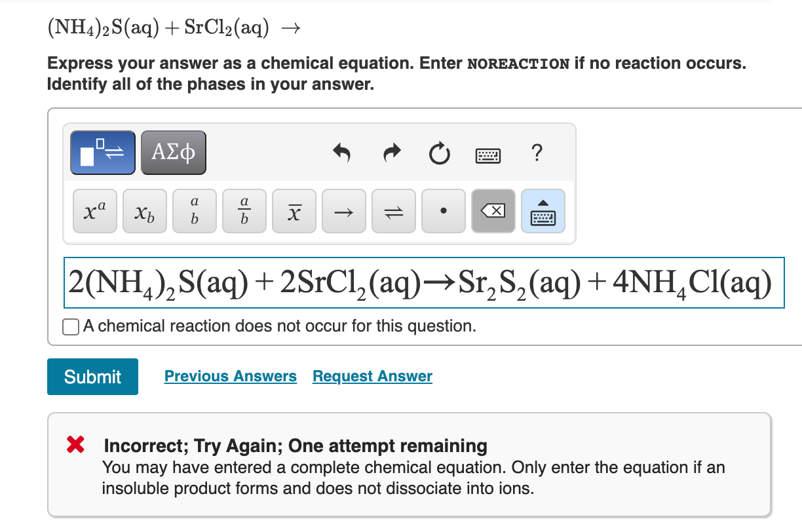The width and height of the screenshot is (802, 532).
Task: Insert a right reaction arrow
Action: tap(344, 210)
